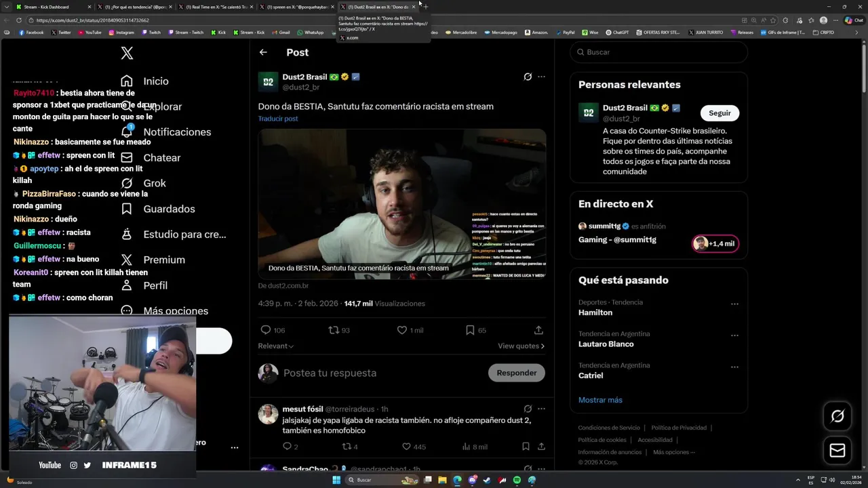The height and width of the screenshot is (488, 868).
Task: Click the +1,4 mil listeners badge
Action: (x=715, y=243)
